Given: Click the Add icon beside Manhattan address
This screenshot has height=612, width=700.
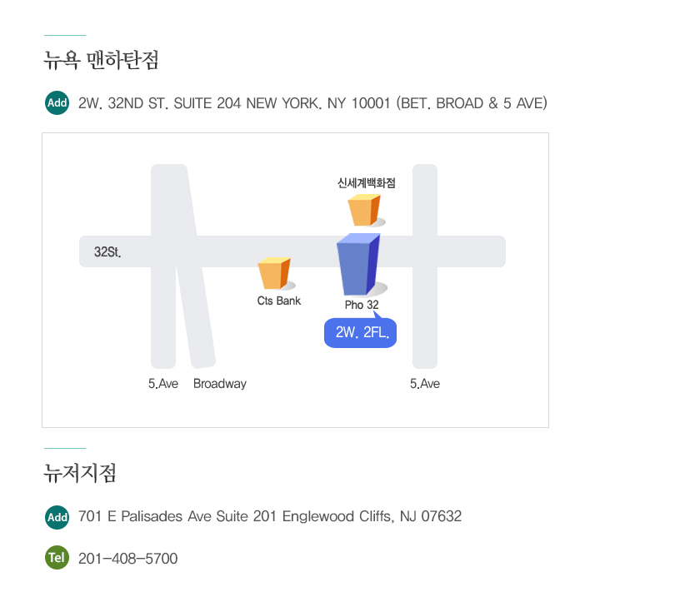Looking at the screenshot, I should pos(57,103).
